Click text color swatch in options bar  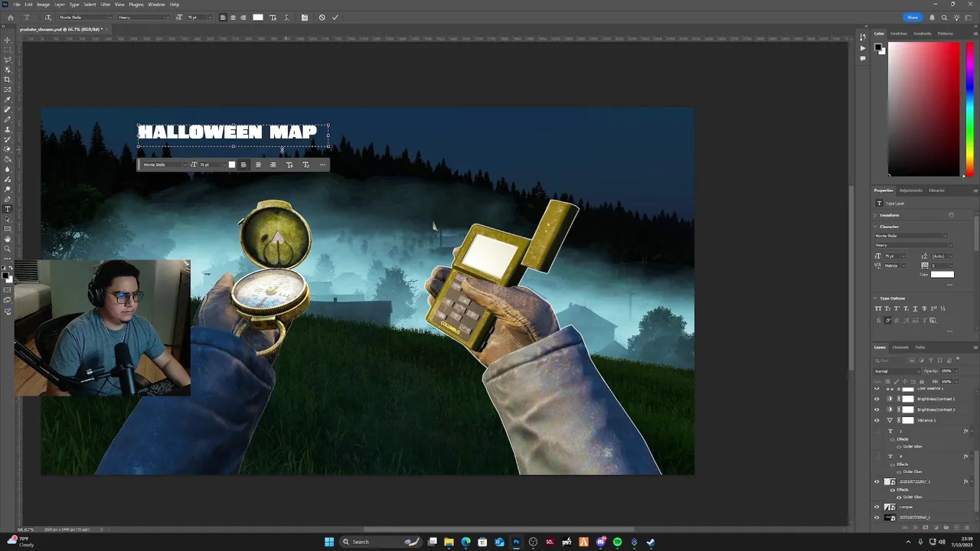pyautogui.click(x=258, y=17)
